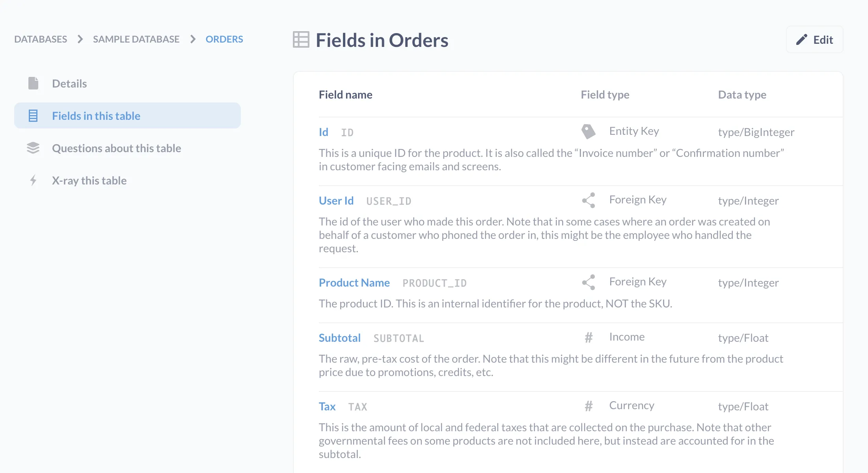
Task: Open the Subtotal field
Action: [339, 338]
